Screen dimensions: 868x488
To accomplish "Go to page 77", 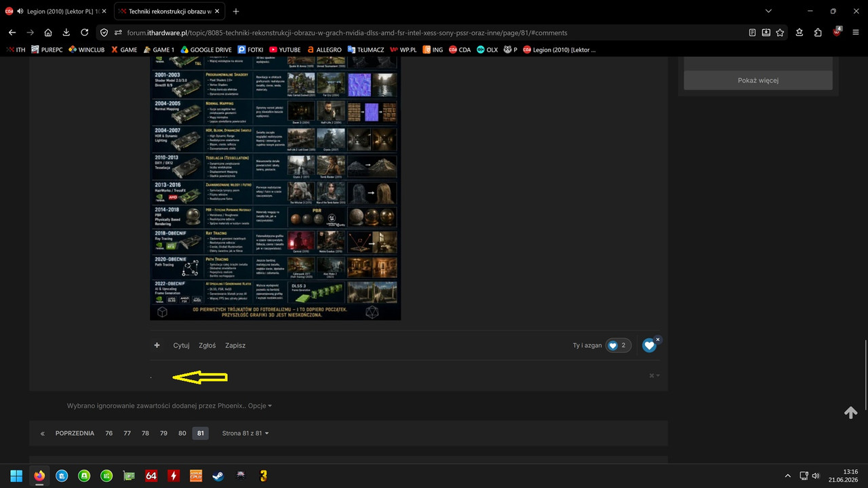I will (x=127, y=433).
